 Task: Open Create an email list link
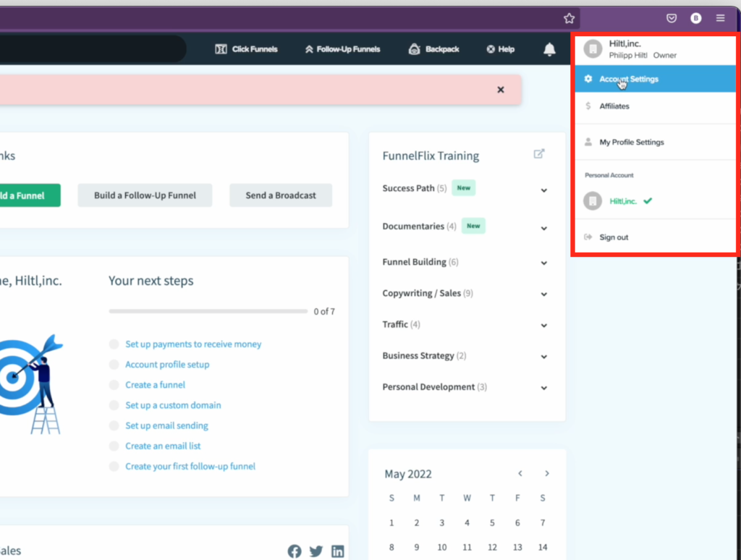(x=163, y=446)
